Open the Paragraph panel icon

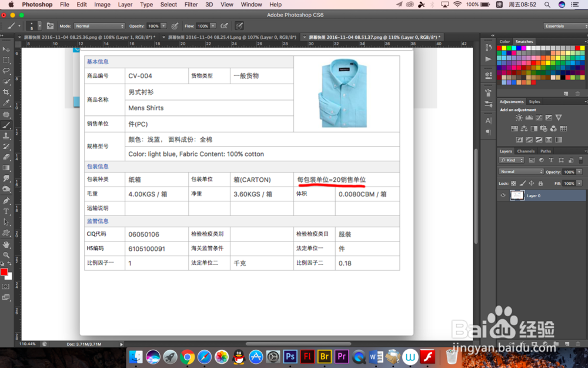tap(488, 132)
